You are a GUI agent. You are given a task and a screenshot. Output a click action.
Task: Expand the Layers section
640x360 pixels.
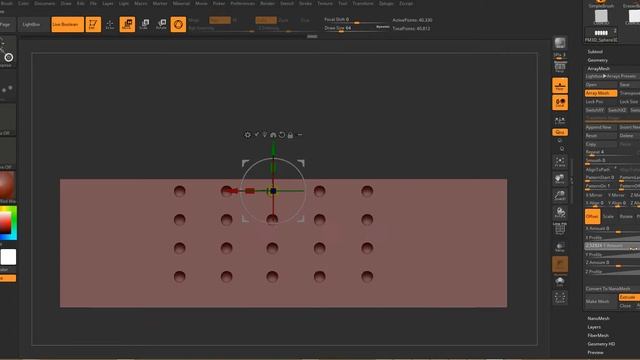pyautogui.click(x=594, y=327)
